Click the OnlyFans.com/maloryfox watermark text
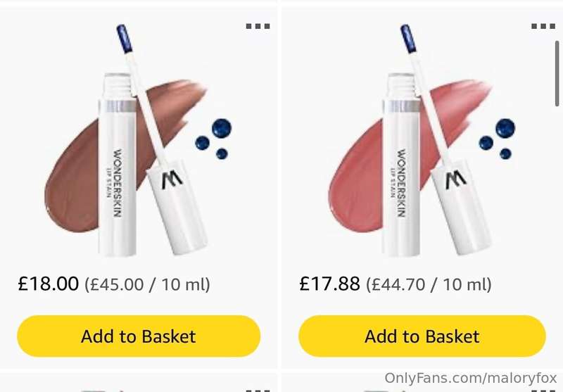The height and width of the screenshot is (392, 563). click(x=471, y=378)
